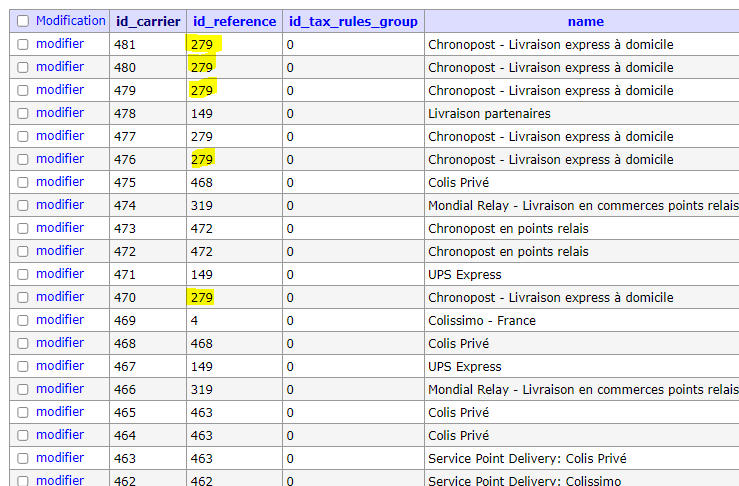Click highlighted 279 reference in row 470
Screen dimensions: 739x486
click(x=202, y=297)
